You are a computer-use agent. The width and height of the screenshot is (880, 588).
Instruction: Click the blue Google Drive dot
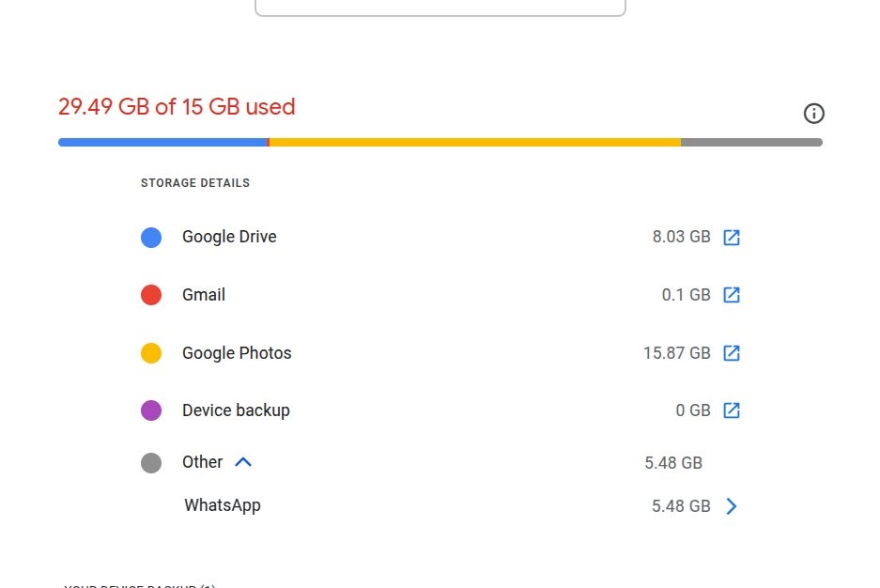151,238
